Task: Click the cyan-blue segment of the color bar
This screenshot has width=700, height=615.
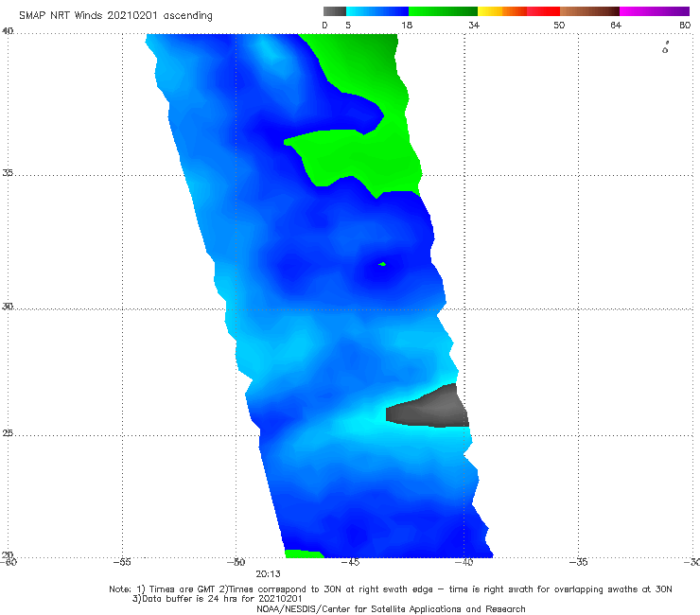Action: pos(377,11)
